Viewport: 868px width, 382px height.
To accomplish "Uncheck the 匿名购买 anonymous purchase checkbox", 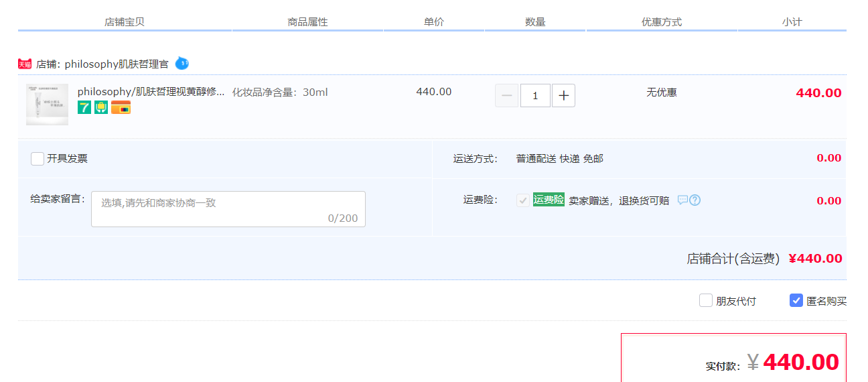I will [796, 300].
